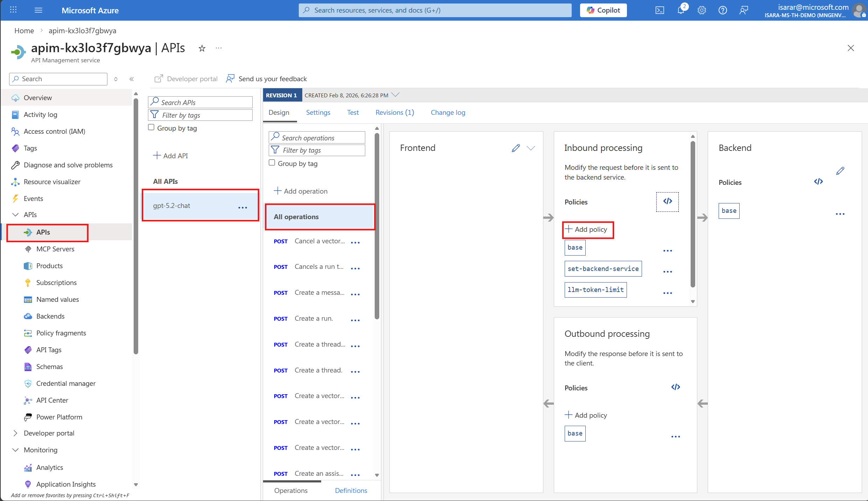Click Send us your feedback
Viewport: 868px width, 501px height.
267,79
